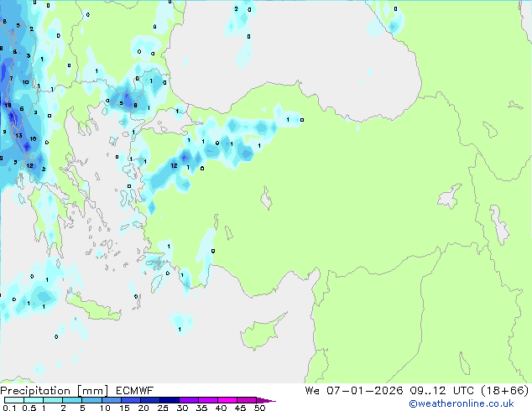The height and width of the screenshot is (411, 532).
Task: Click the '40' legend scale label
Action: point(221,408)
